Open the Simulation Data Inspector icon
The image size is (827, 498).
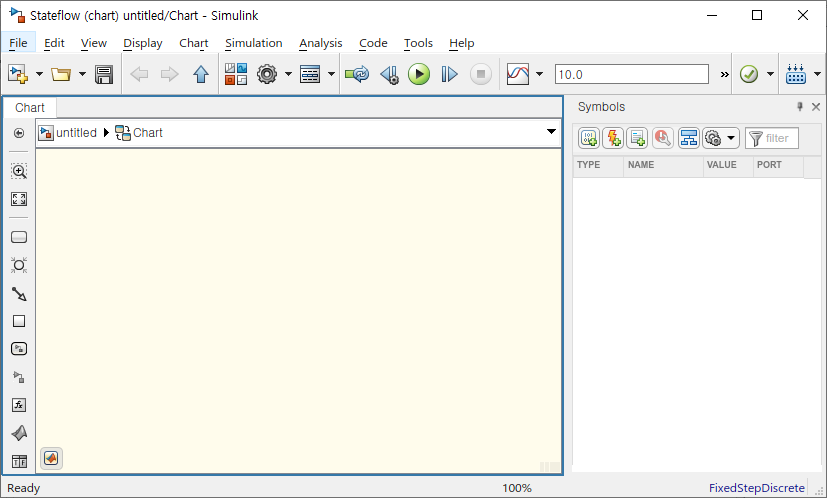(518, 74)
